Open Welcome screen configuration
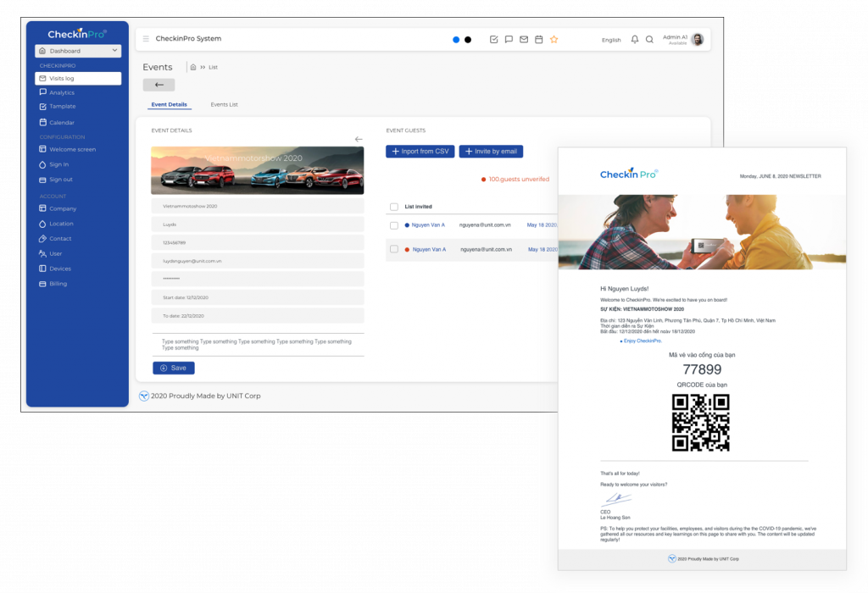This screenshot has height=593, width=868. point(68,149)
